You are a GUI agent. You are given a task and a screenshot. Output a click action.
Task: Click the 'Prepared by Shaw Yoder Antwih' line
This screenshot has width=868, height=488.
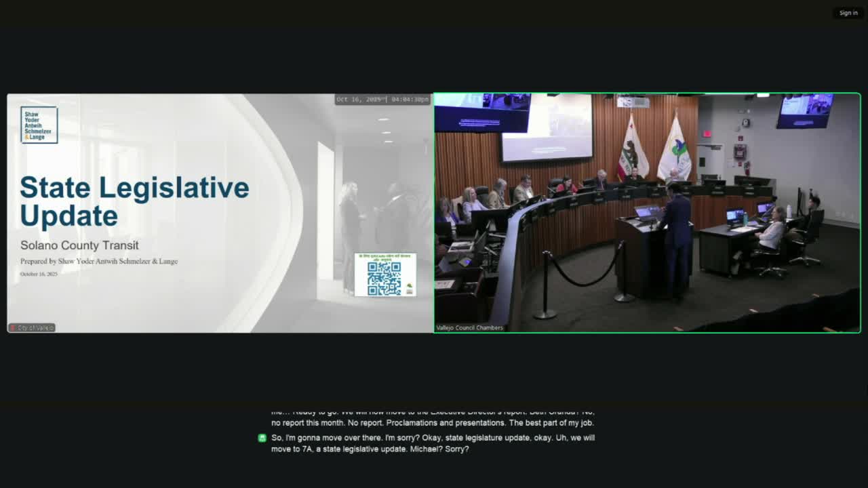click(99, 261)
